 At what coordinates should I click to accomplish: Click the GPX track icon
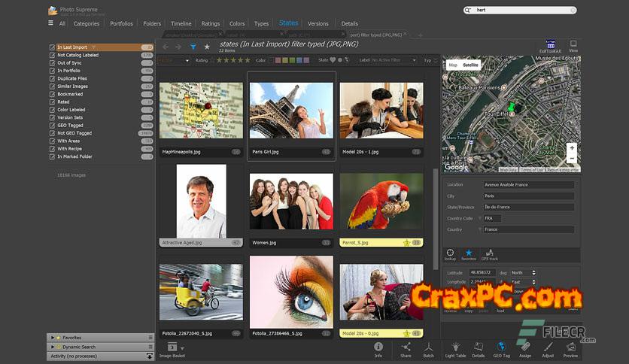tap(489, 253)
